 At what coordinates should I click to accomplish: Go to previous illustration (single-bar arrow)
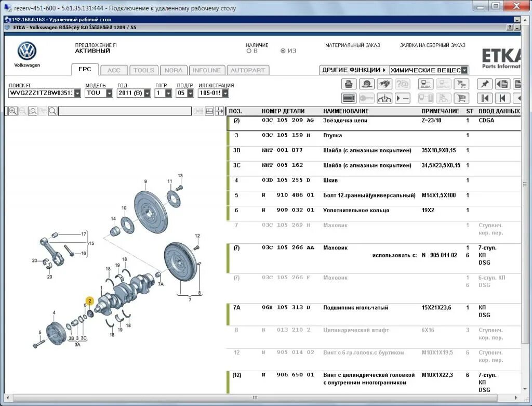[x=502, y=98]
